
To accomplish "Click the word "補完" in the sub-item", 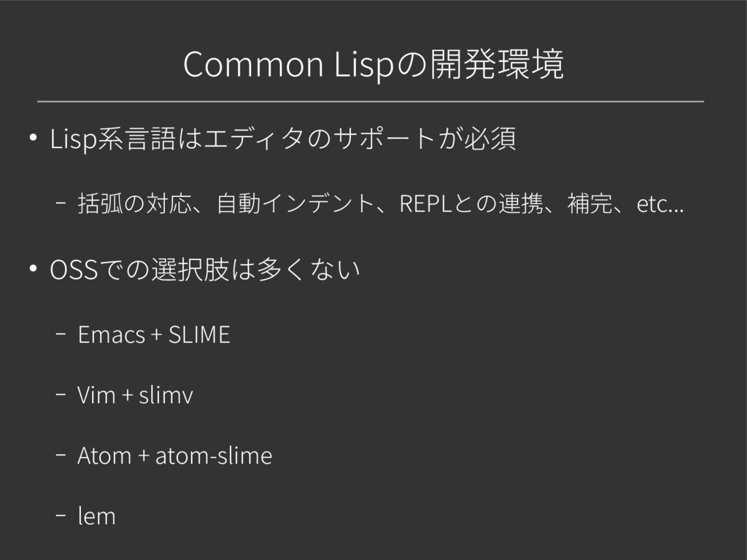I will click(x=589, y=203).
